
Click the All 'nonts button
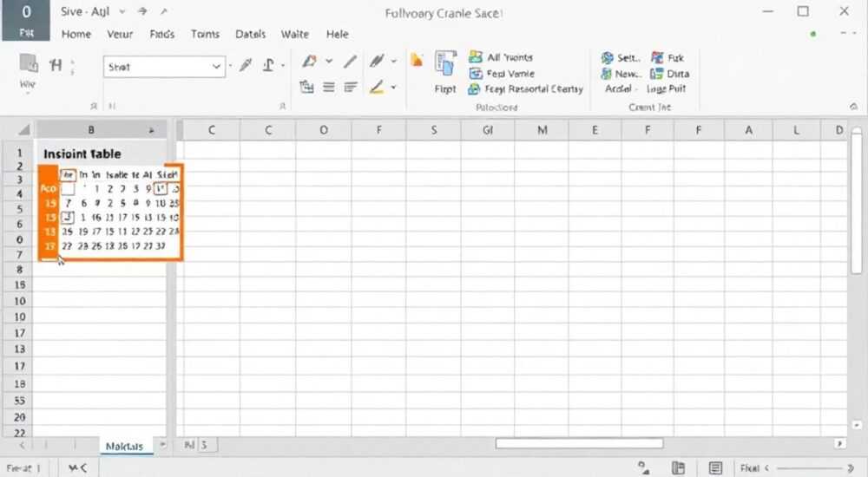pyautogui.click(x=501, y=57)
